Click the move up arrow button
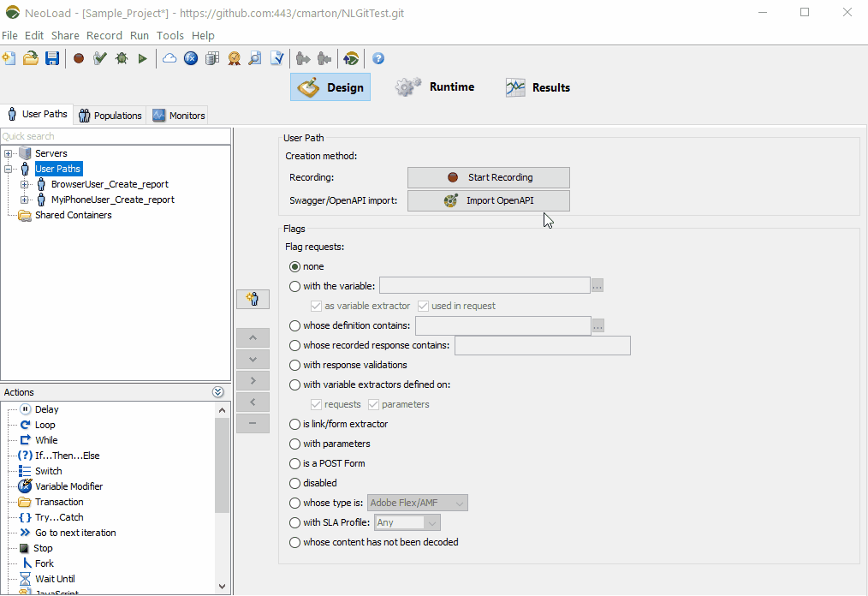 click(253, 338)
